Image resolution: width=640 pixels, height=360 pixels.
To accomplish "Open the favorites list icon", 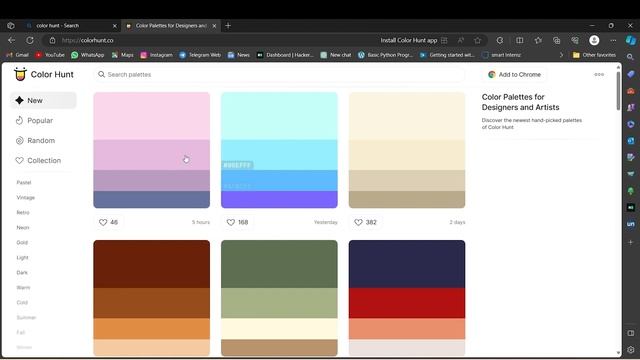I will click(x=538, y=40).
